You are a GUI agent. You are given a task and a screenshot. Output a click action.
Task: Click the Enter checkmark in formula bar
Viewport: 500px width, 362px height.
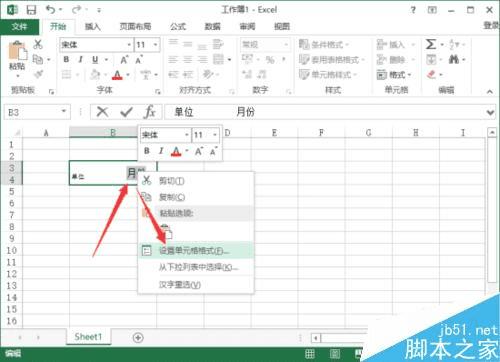click(126, 112)
